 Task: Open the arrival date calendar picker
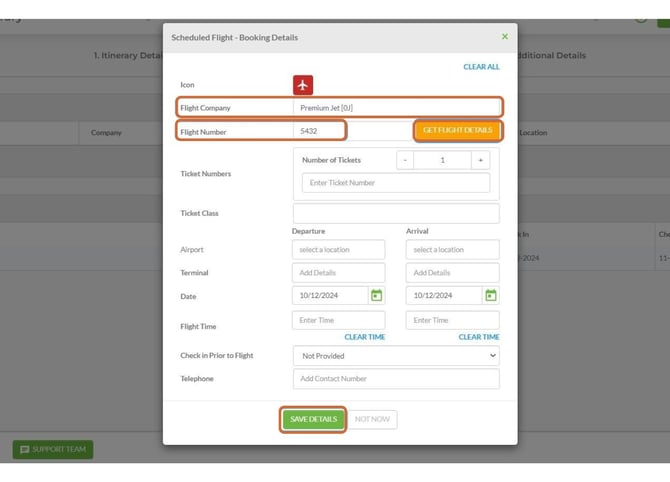[490, 296]
